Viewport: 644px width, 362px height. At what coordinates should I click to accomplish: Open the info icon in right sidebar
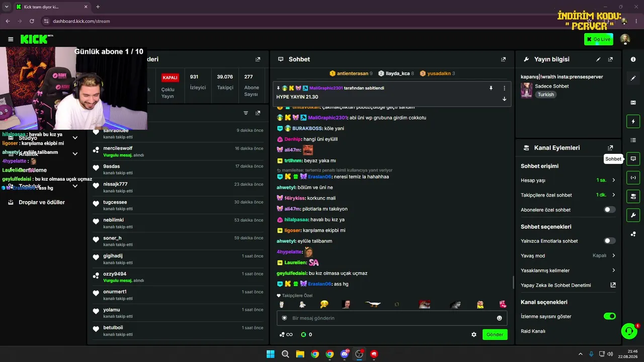[633, 59]
